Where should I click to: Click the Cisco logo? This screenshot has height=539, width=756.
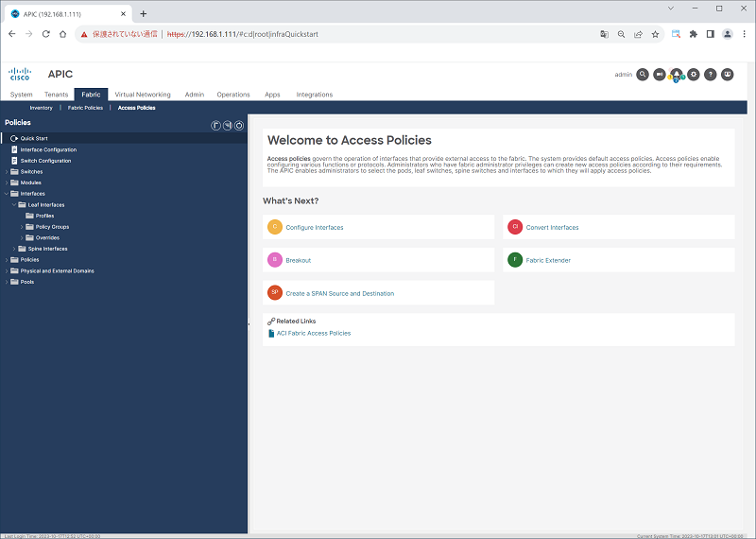20,74
